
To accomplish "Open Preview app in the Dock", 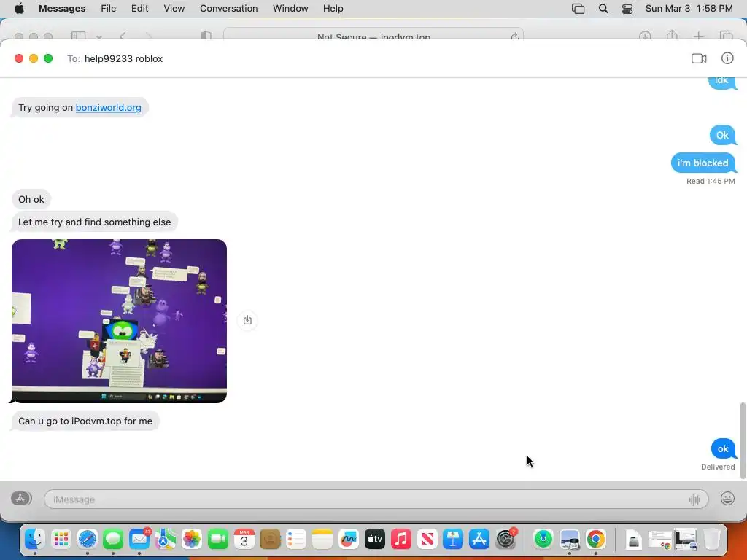I will 569,539.
